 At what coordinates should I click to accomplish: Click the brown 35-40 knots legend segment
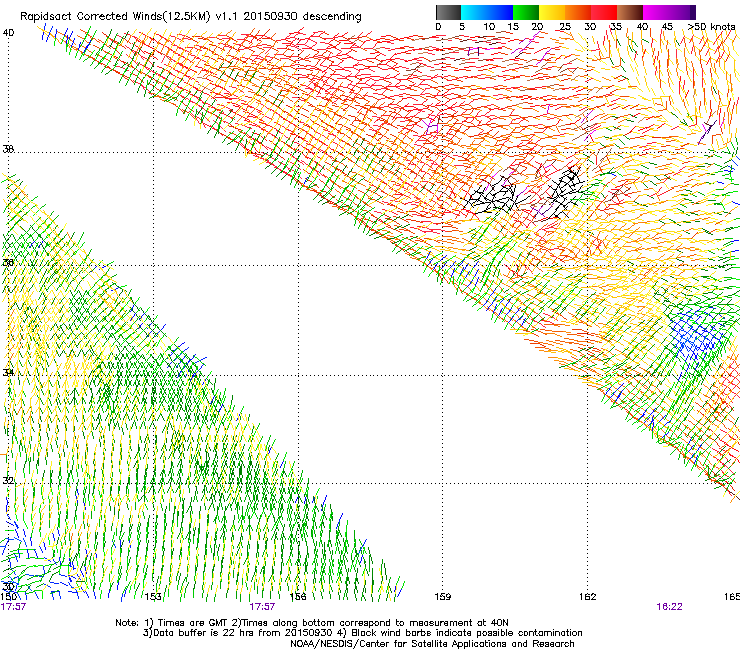[630, 12]
